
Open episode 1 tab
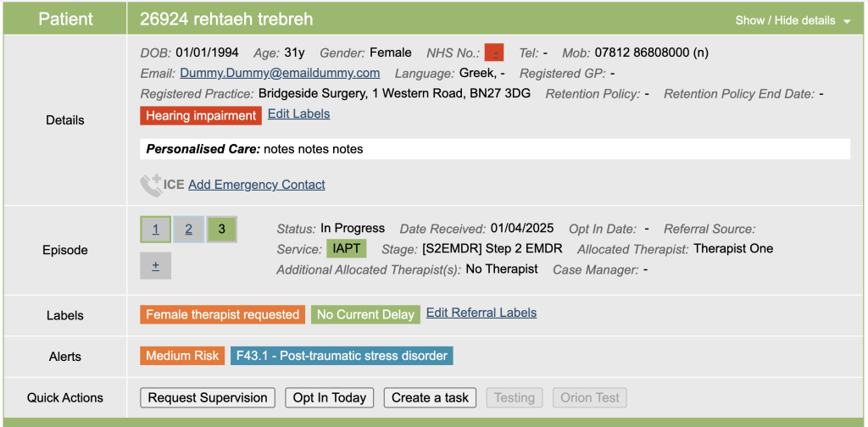click(155, 230)
